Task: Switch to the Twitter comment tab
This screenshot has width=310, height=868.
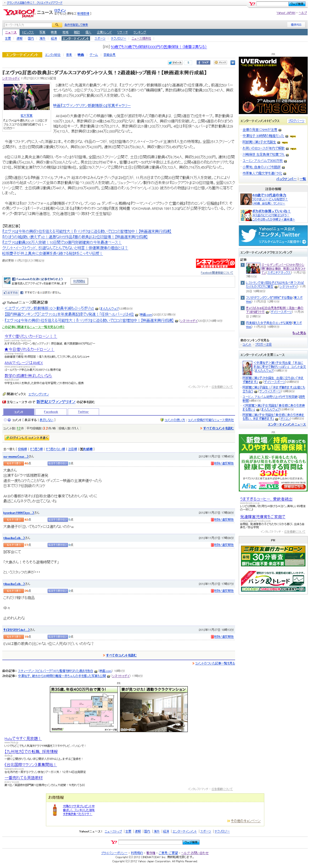Action: click(83, 412)
